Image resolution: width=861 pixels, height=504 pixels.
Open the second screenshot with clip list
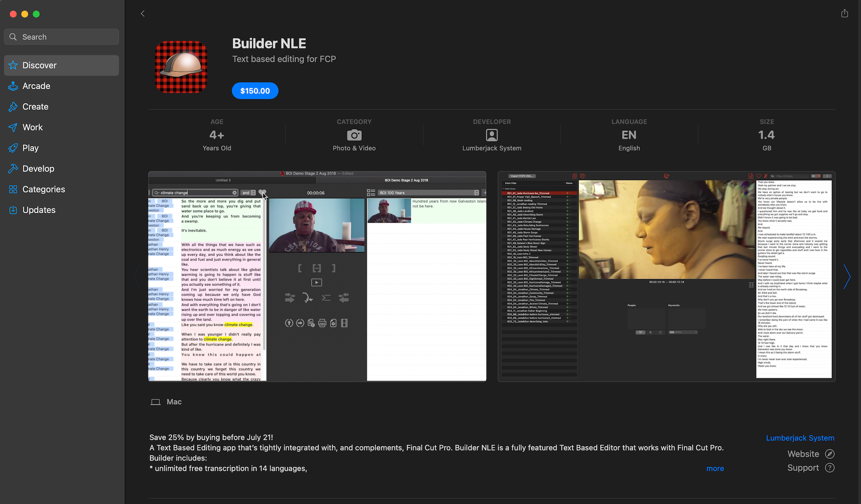click(x=666, y=276)
